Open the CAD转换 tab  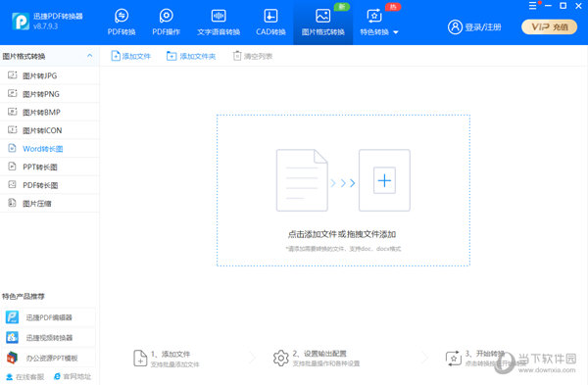coord(270,23)
